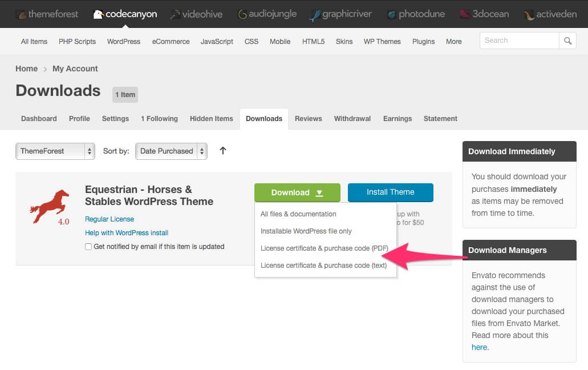Open the Statement tab
The width and height of the screenshot is (588, 370).
pos(441,119)
